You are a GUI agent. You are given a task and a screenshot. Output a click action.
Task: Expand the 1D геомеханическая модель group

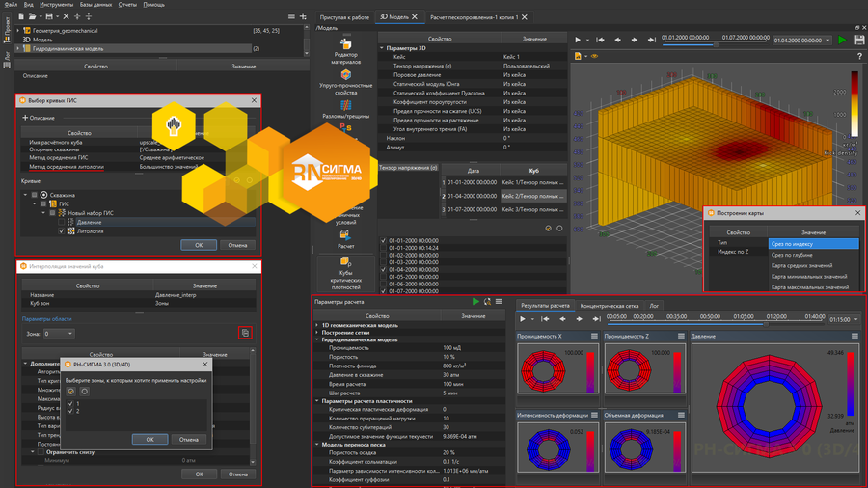point(317,325)
